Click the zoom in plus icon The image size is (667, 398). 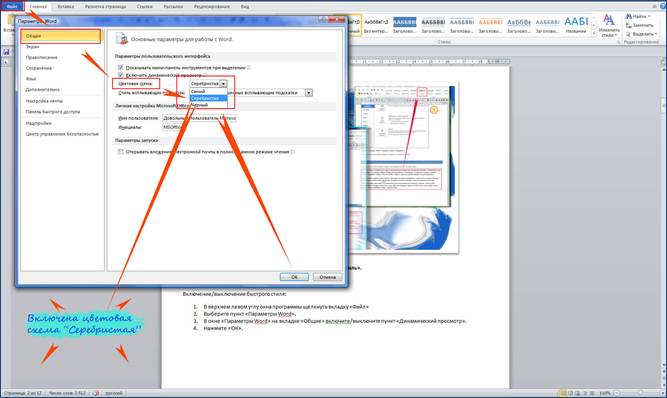(662, 393)
